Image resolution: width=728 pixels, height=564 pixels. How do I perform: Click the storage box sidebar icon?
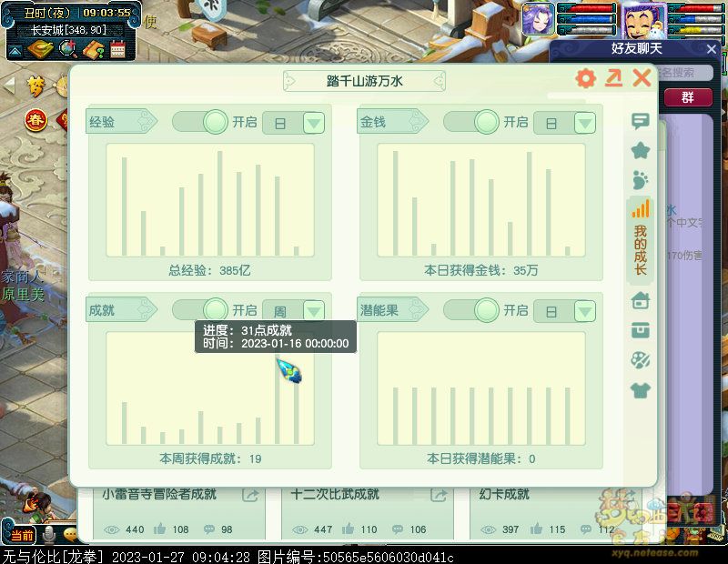[x=641, y=330]
